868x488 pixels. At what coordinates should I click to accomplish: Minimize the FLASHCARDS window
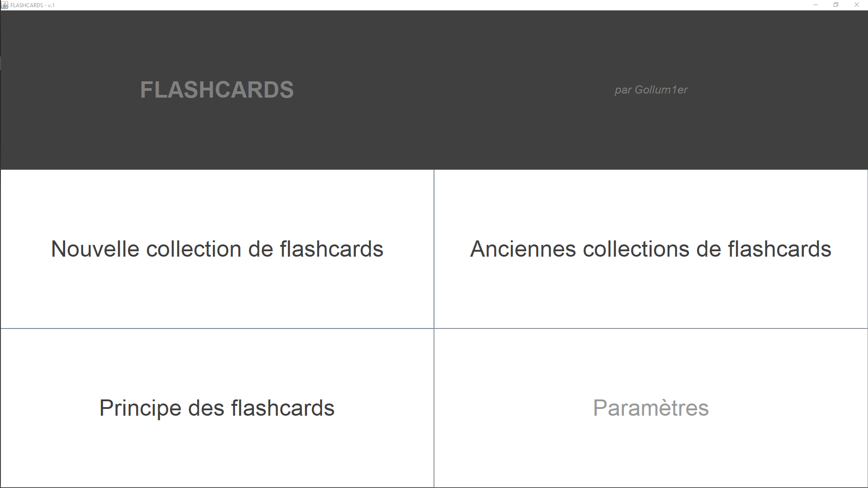pyautogui.click(x=815, y=5)
